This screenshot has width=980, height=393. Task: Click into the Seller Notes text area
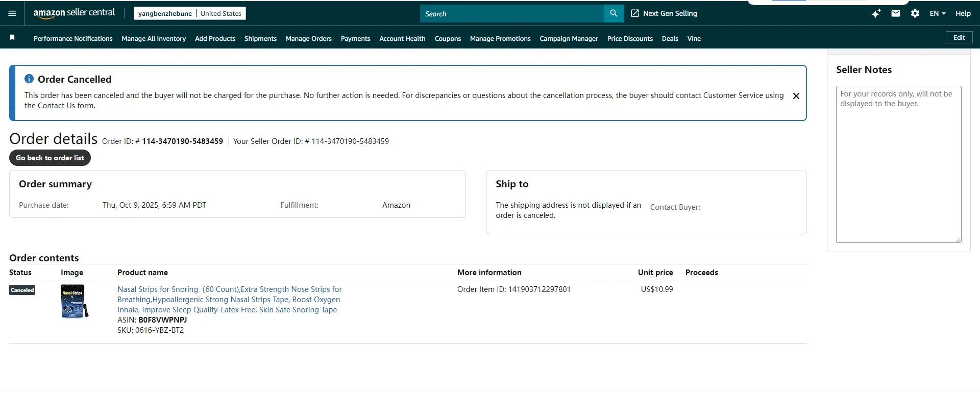(898, 164)
